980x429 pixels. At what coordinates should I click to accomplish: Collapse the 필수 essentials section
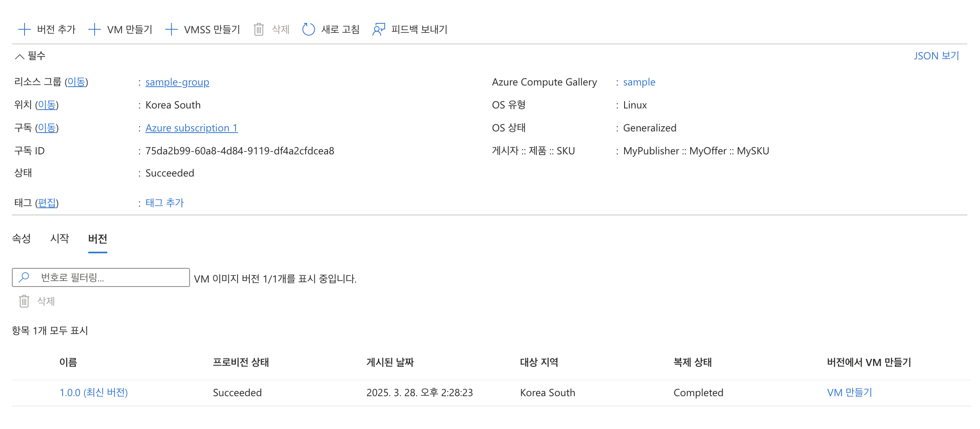pyautogui.click(x=20, y=56)
